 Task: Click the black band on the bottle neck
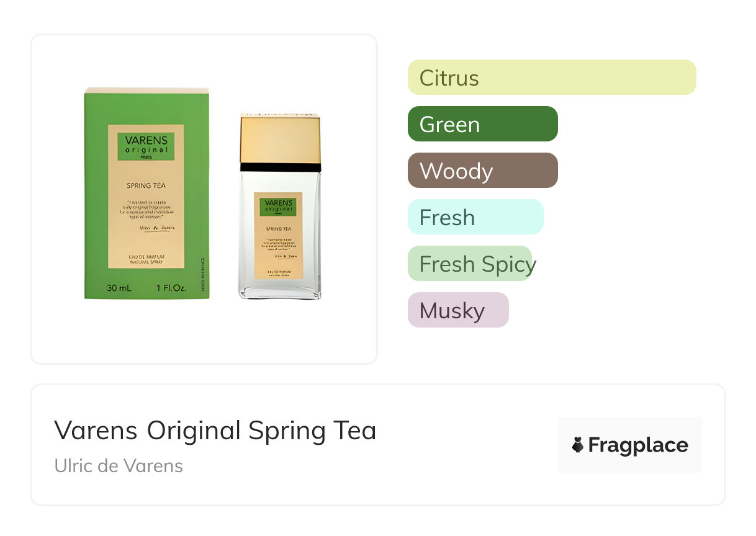280,167
